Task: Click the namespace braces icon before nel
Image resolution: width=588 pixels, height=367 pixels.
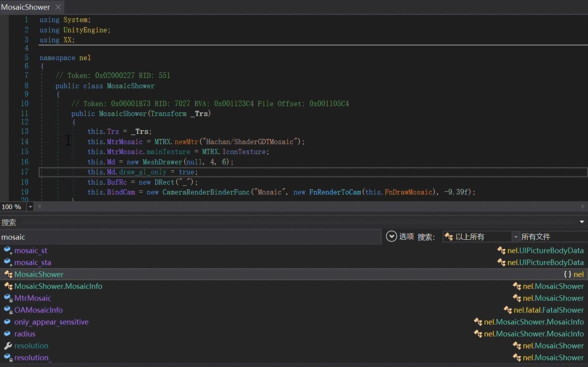Action: pos(567,274)
